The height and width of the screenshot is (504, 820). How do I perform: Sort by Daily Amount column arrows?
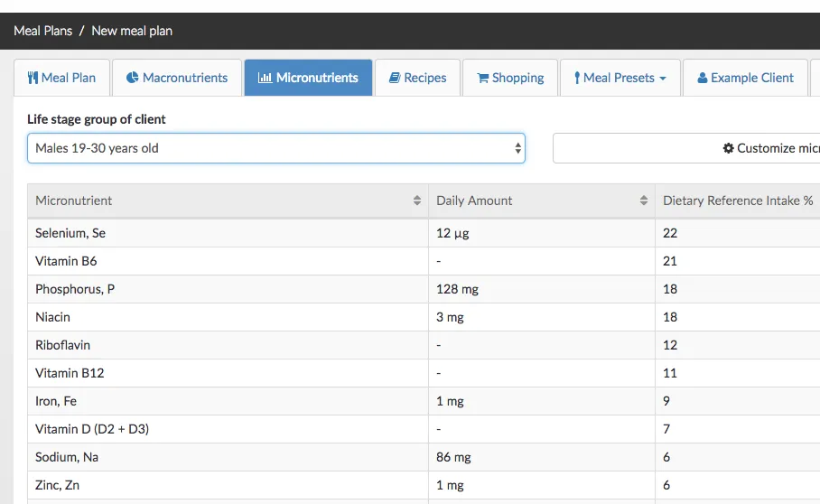[643, 201]
